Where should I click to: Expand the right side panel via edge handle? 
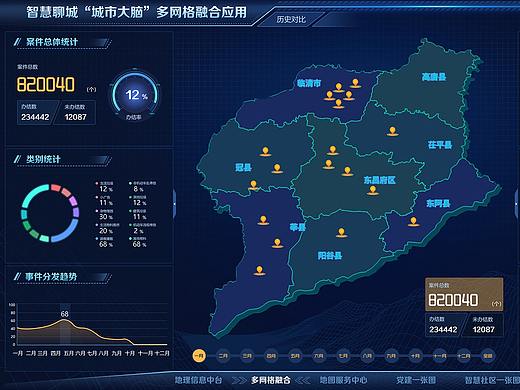[517, 203]
